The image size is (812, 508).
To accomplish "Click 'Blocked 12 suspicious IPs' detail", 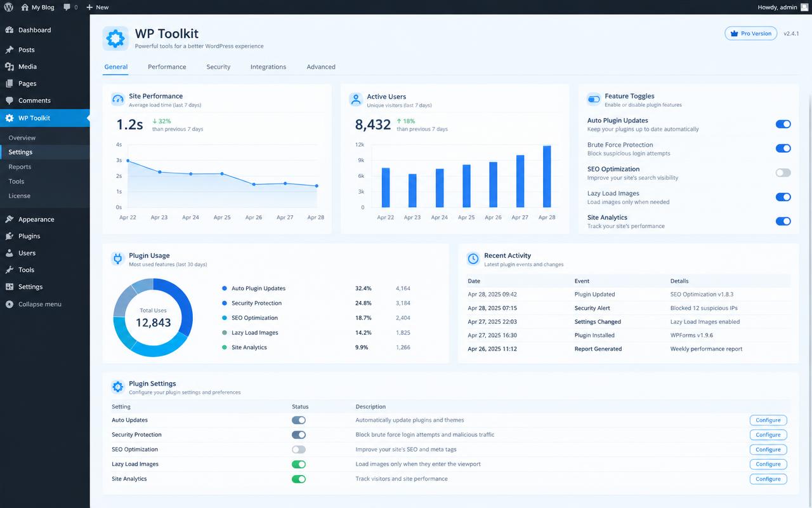I will [x=704, y=309].
